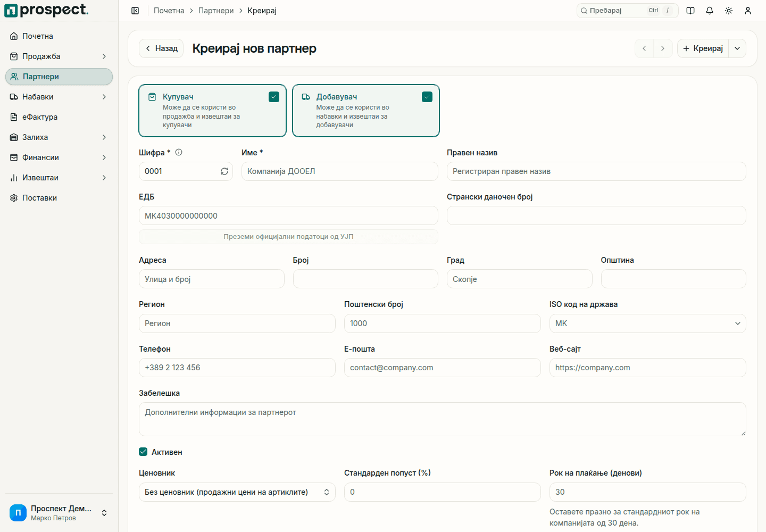Open Поставки in sidebar

59,198
